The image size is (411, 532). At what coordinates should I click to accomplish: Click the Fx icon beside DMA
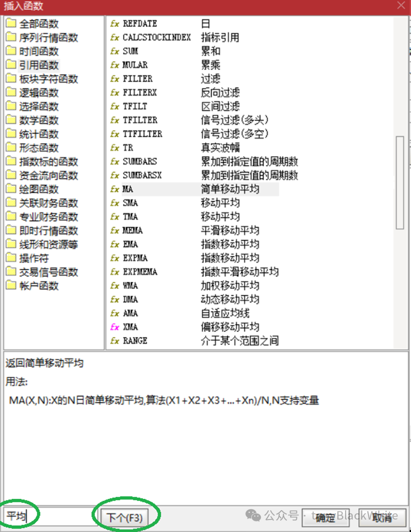point(115,299)
